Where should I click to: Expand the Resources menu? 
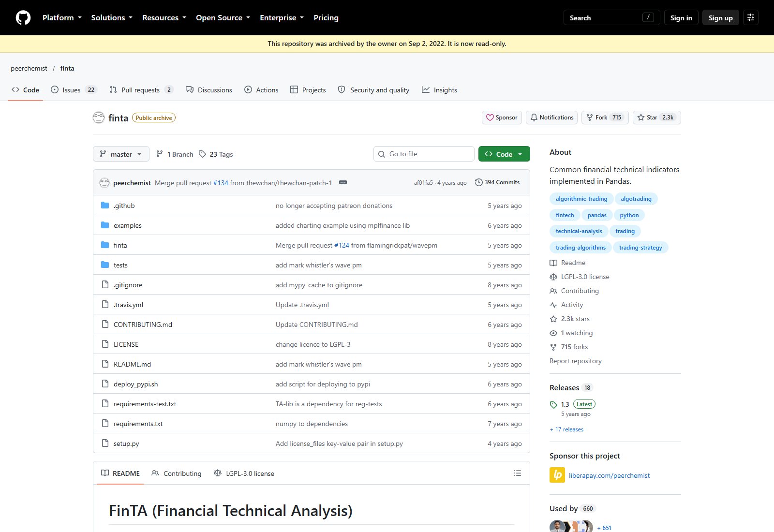[x=164, y=18]
